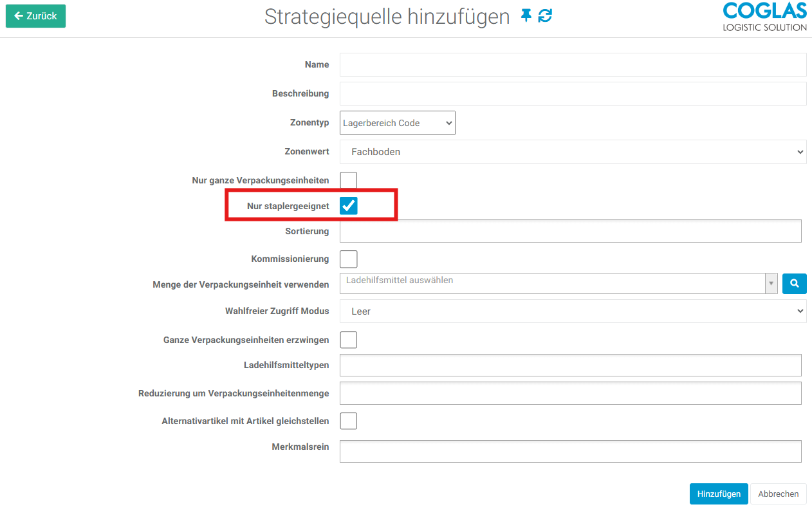Click the pin icon beside the title

coord(526,16)
